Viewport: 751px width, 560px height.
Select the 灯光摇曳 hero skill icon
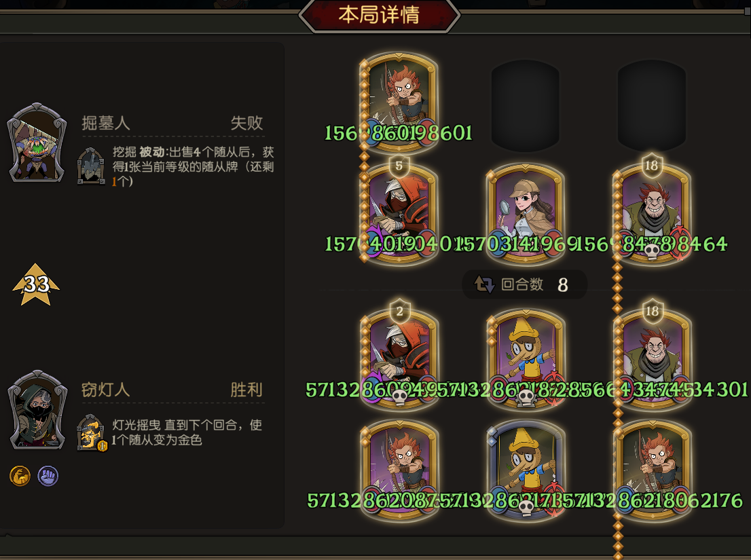click(x=91, y=432)
